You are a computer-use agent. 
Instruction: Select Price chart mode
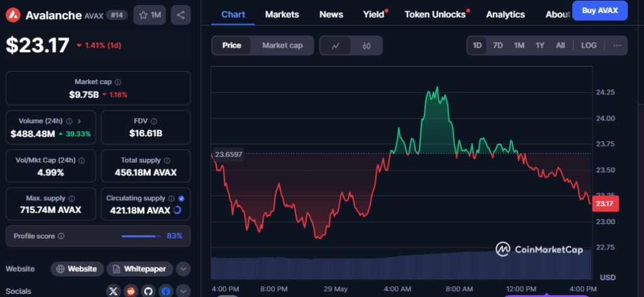tap(231, 45)
